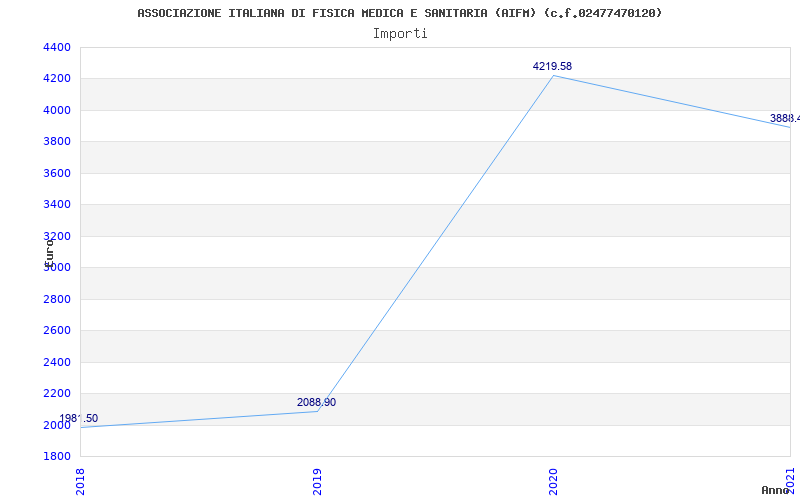Click the 4400 y-axis label
800x500 pixels.
pos(57,47)
